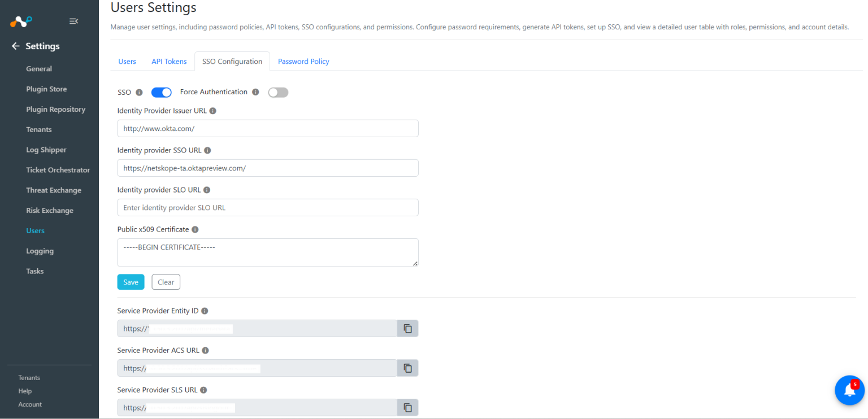Disable the SSO toggle
This screenshot has width=868, height=419.
161,92
